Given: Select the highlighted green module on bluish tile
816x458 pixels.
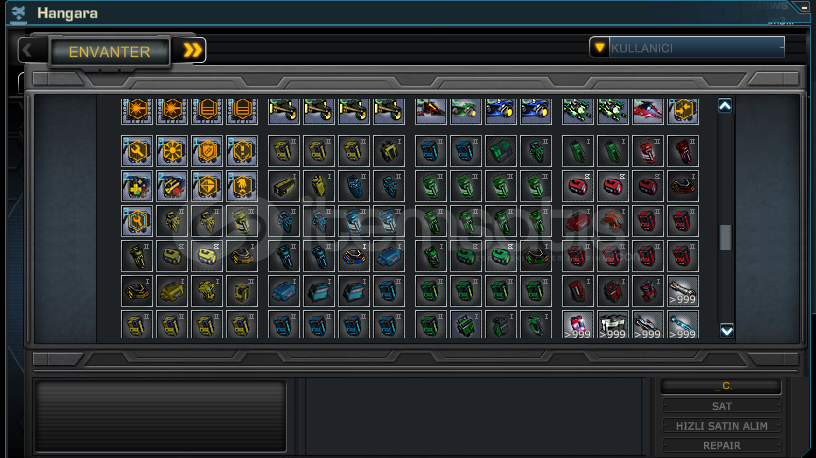Looking at the screenshot, I should click(466, 325).
